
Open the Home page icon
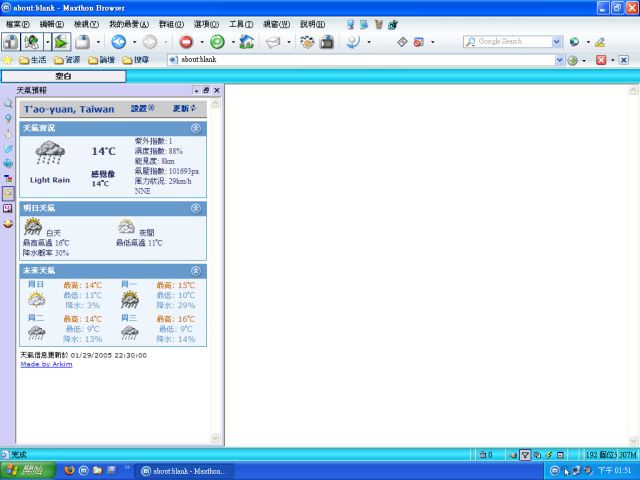[246, 42]
